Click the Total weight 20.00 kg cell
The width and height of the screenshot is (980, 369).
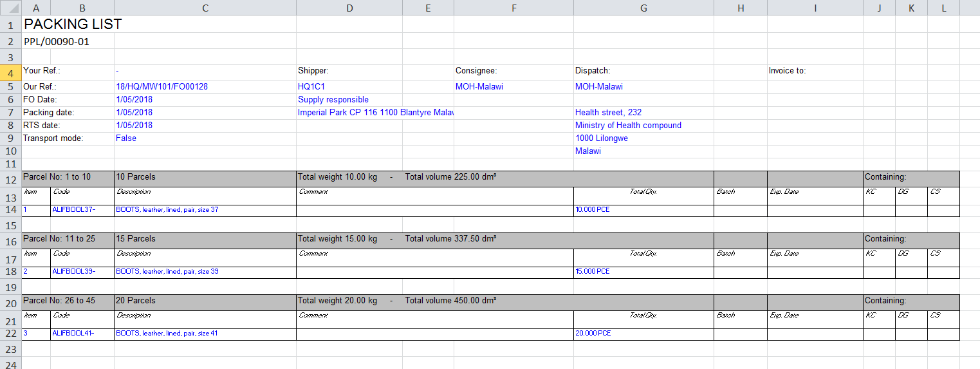click(338, 301)
